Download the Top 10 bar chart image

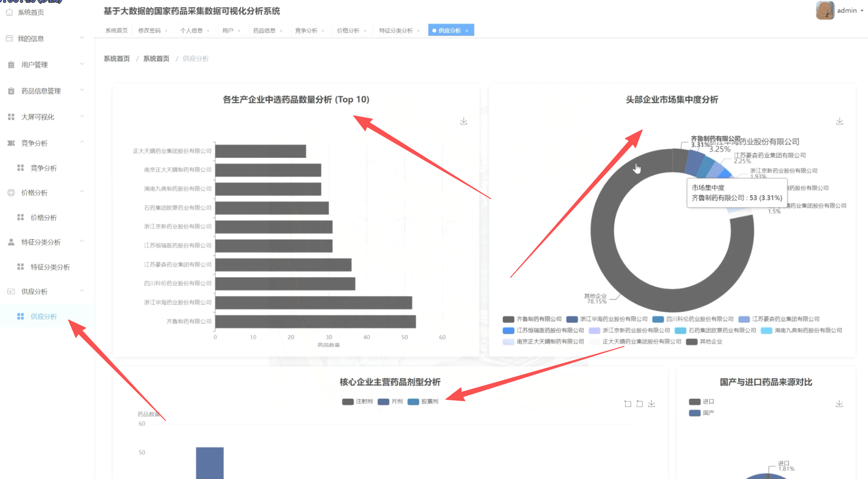pyautogui.click(x=463, y=121)
